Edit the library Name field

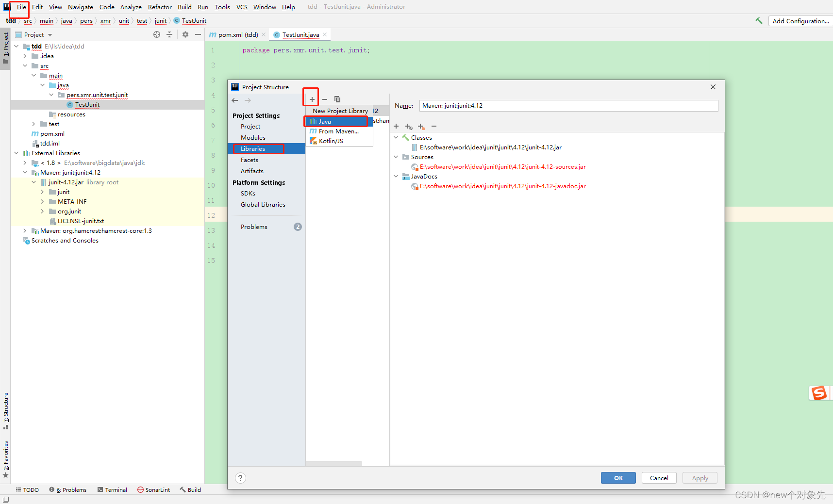tap(568, 106)
